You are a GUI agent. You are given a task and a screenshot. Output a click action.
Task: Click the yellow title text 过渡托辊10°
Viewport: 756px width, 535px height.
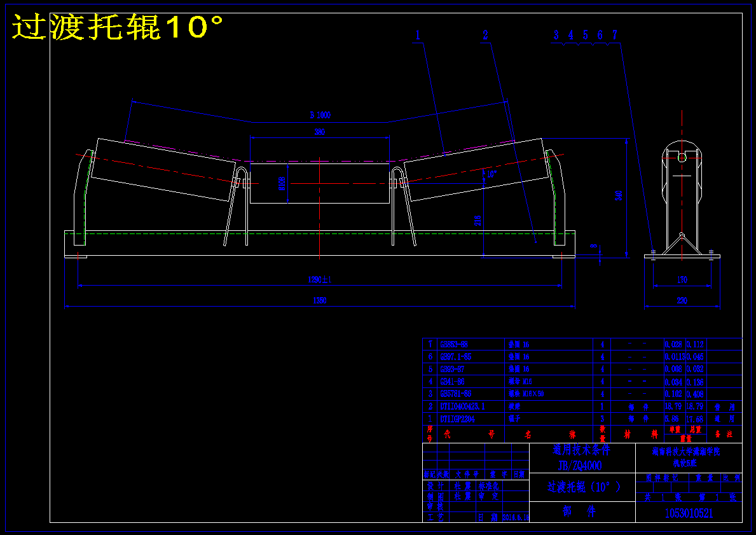pos(117,27)
